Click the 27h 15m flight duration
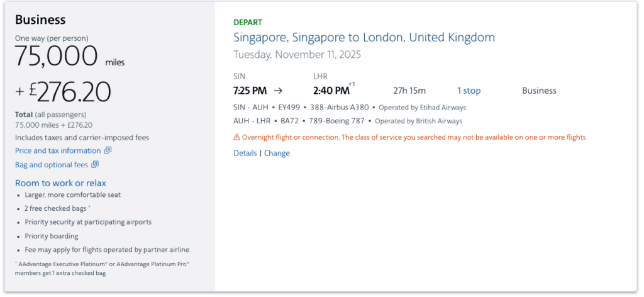 click(409, 91)
